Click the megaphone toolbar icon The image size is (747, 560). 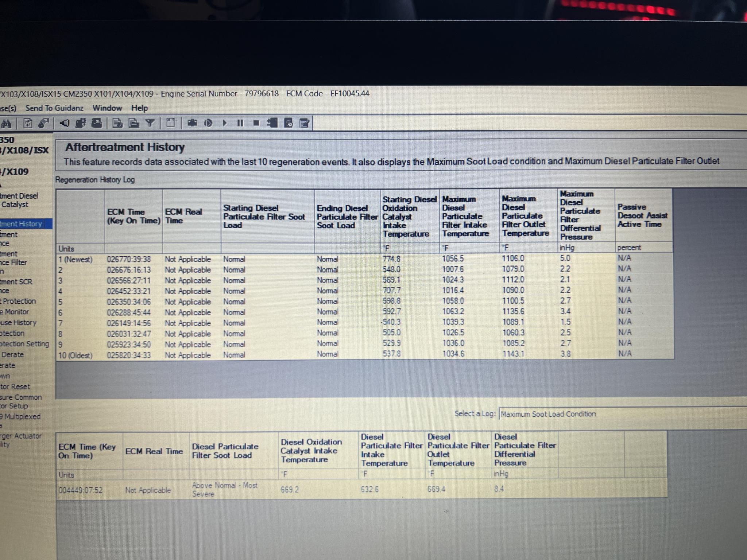click(x=65, y=123)
